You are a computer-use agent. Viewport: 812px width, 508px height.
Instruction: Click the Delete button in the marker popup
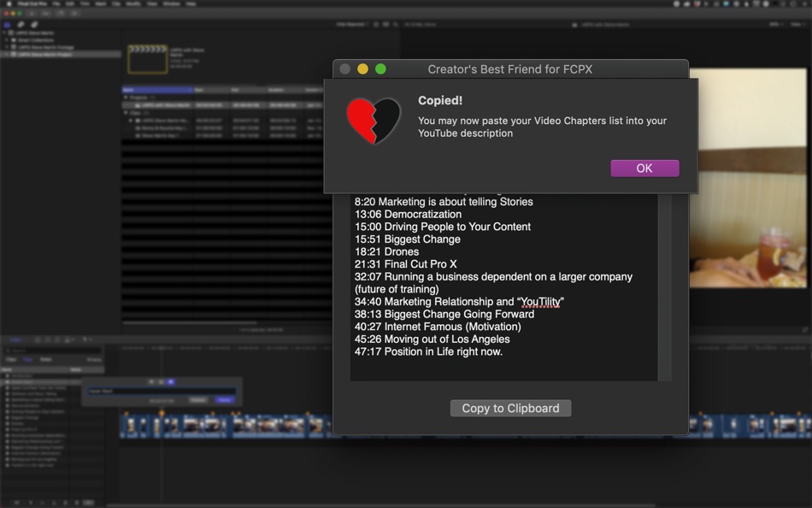197,399
